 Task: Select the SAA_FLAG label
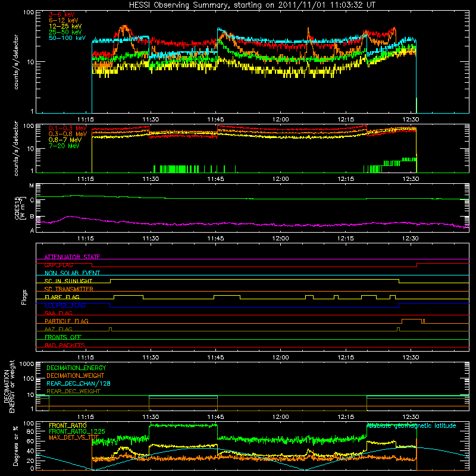click(x=58, y=313)
